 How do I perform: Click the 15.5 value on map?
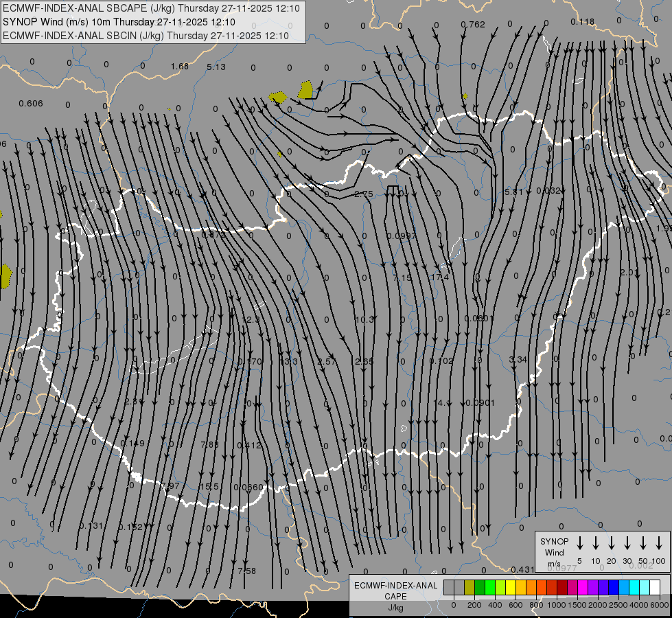pyautogui.click(x=209, y=487)
